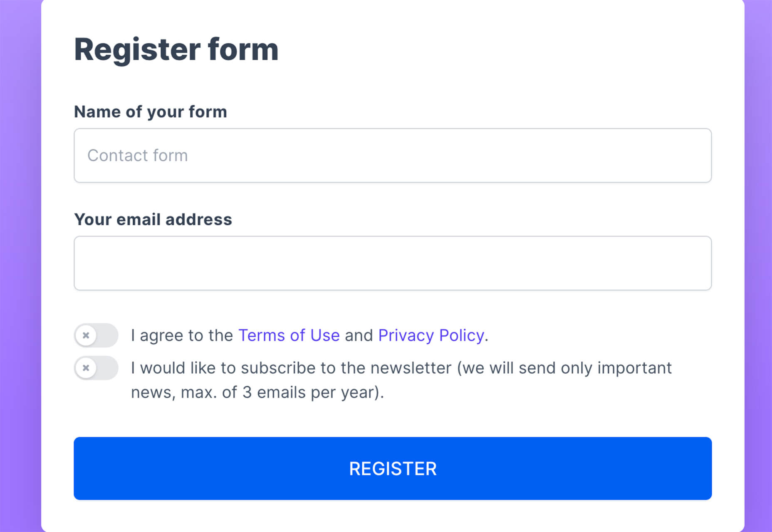Click into the empty email address field
Image resolution: width=772 pixels, height=532 pixels.
(x=393, y=263)
